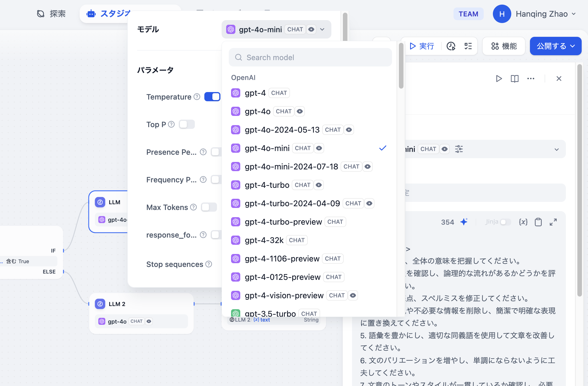Click the right panel scrollbar
Image resolution: width=588 pixels, height=386 pixels.
click(x=579, y=180)
